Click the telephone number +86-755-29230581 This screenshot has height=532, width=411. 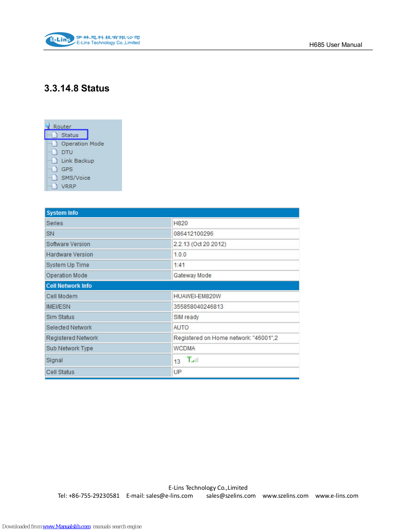coord(94,496)
